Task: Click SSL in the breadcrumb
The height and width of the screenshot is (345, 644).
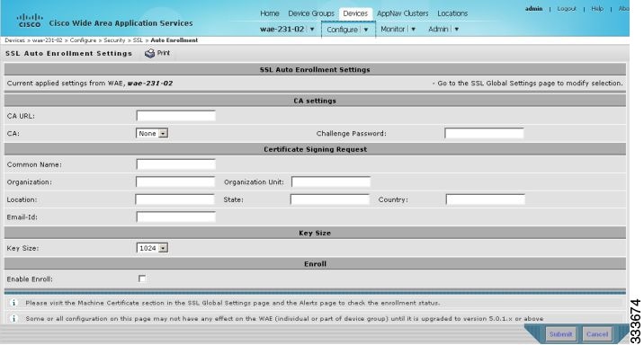Action: 138,40
